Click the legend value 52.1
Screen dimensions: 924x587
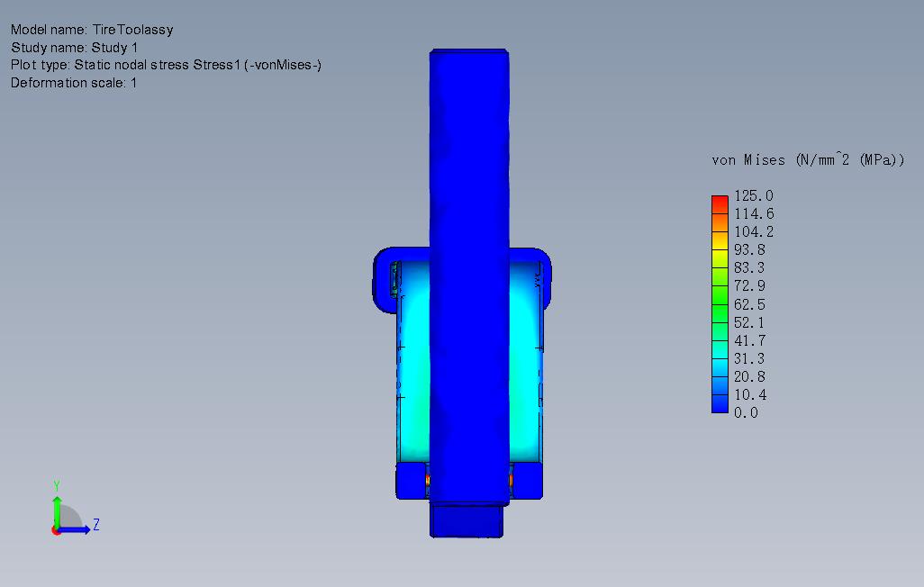pyautogui.click(x=749, y=322)
